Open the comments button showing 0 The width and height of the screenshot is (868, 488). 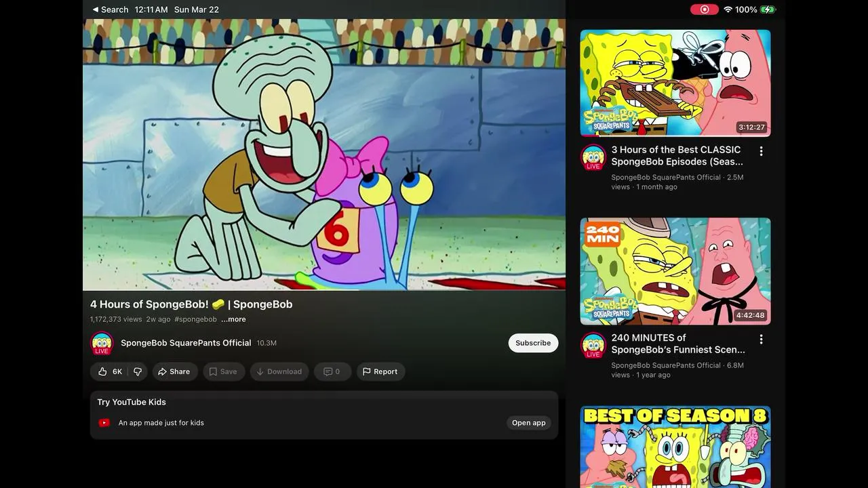coord(332,371)
